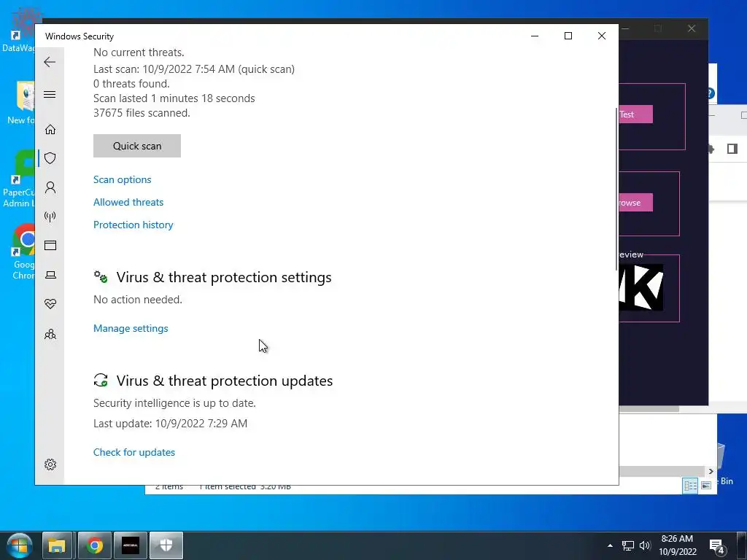The width and height of the screenshot is (747, 560).
Task: Select the Virus & threat protection updates heading
Action: click(225, 381)
